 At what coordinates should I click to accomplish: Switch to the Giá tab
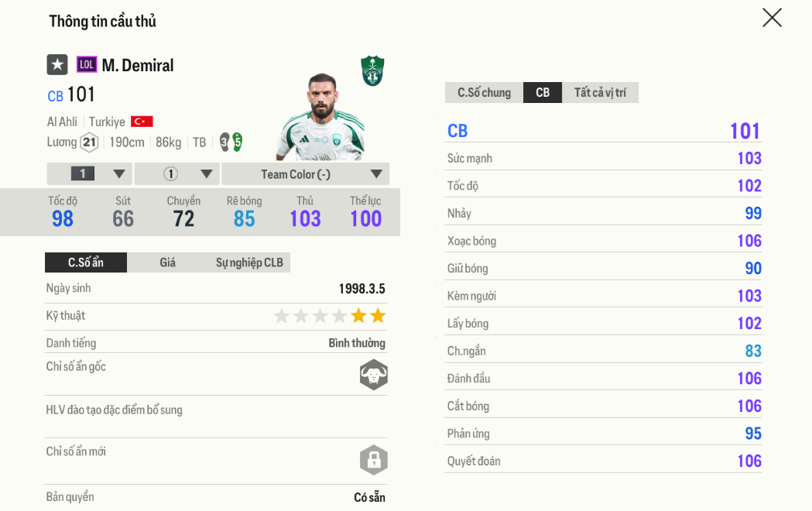(x=168, y=262)
